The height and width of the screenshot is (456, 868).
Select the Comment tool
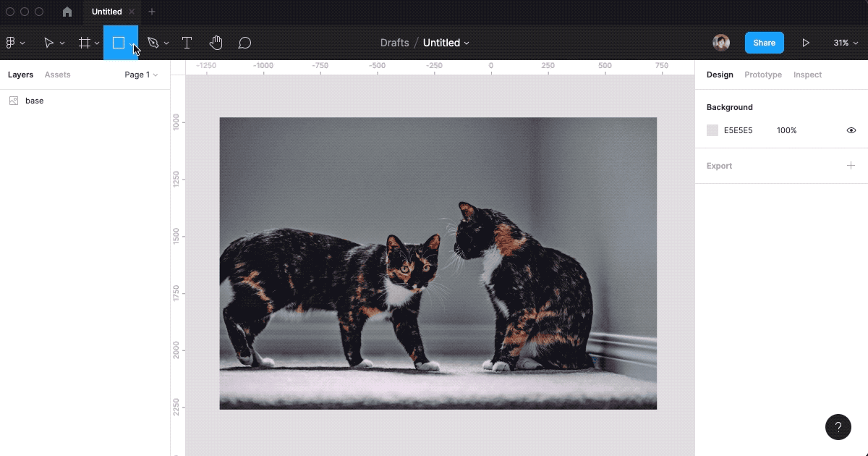click(x=244, y=43)
